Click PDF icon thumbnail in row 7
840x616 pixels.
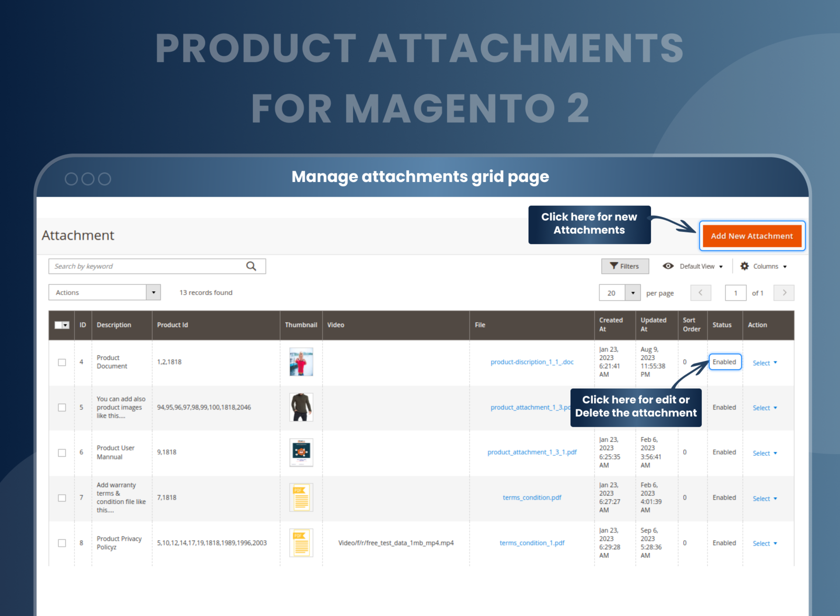pyautogui.click(x=301, y=497)
